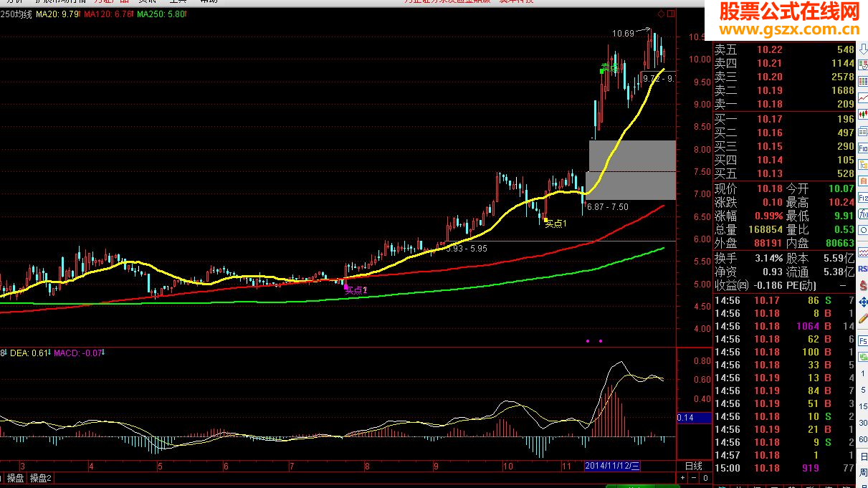Click the 买一 bid row at 10.17

784,119
